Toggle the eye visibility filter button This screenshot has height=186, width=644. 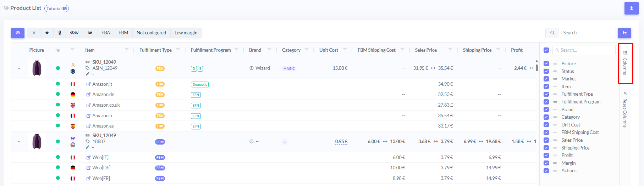[x=18, y=33]
